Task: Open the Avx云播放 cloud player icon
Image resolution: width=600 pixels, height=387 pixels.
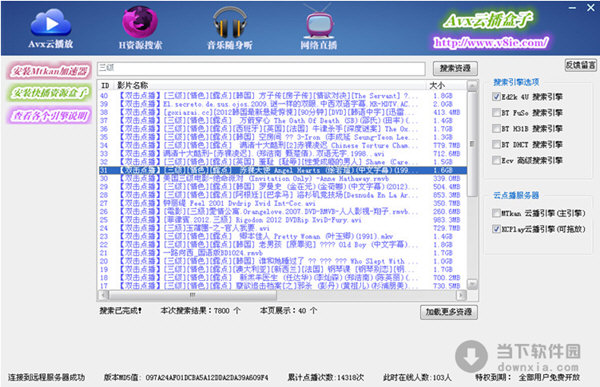Action: pos(51,24)
